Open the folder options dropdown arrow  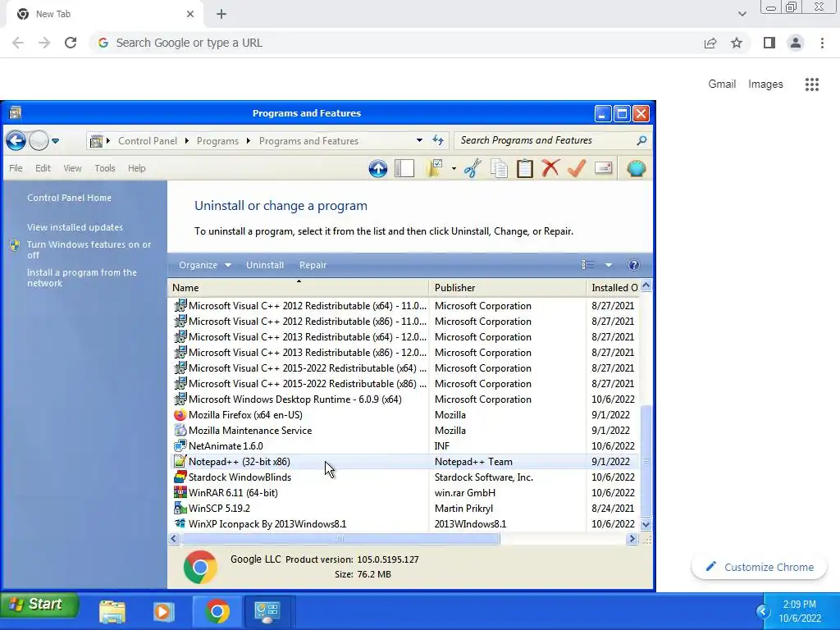point(454,168)
